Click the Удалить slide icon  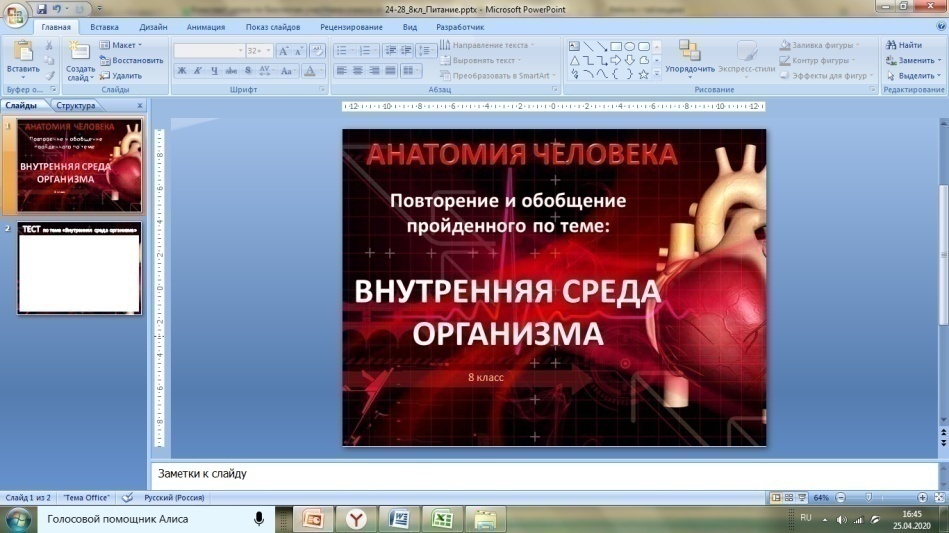point(120,75)
